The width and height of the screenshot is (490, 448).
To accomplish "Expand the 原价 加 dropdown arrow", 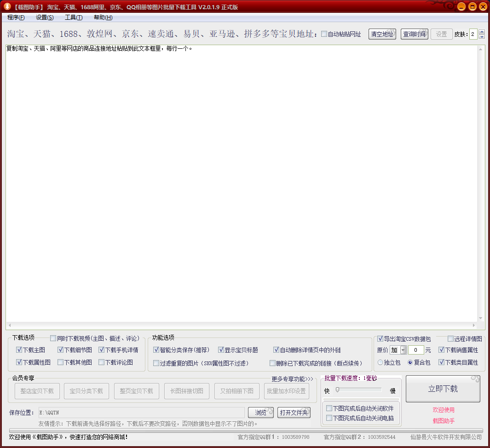I will point(403,350).
